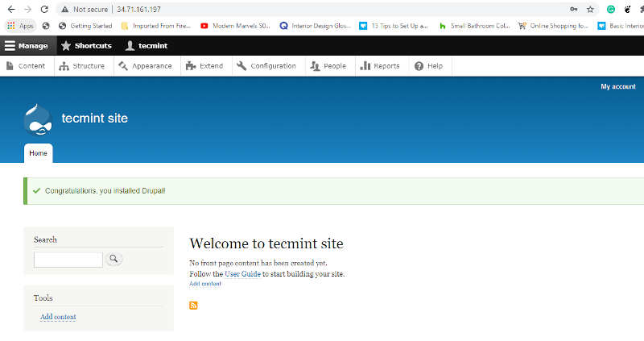Follow the User Guide link
Screen dimensions: 644x341
click(242, 274)
